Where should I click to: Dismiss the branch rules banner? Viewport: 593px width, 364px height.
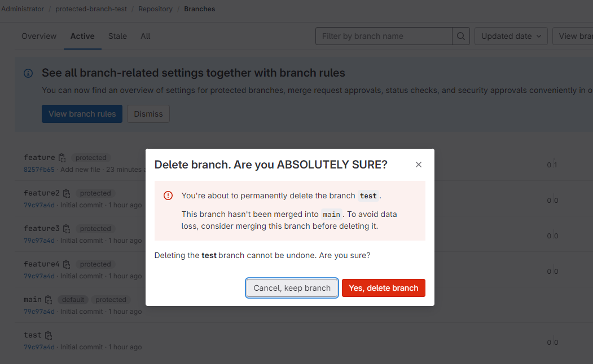point(148,114)
